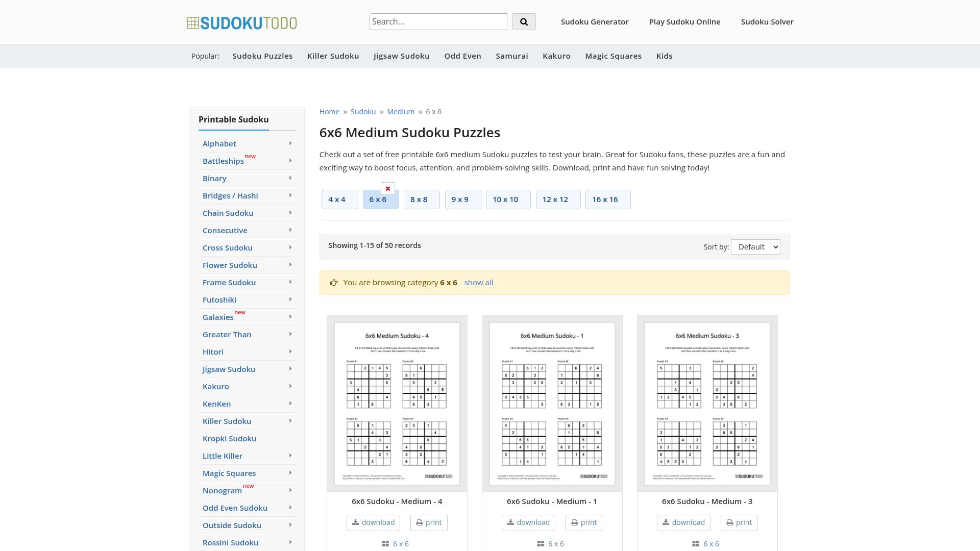Select the 12 x 12 size filter

click(x=558, y=199)
